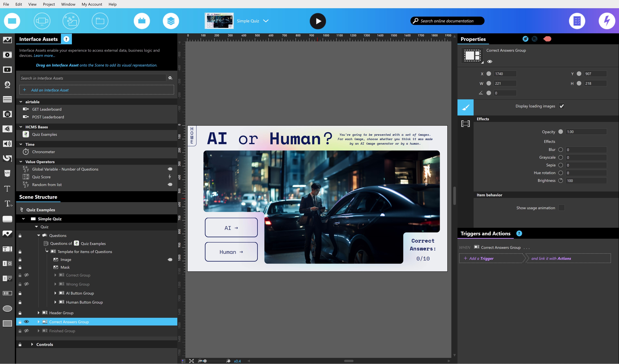Enable Show usage animation checkbox

point(561,208)
